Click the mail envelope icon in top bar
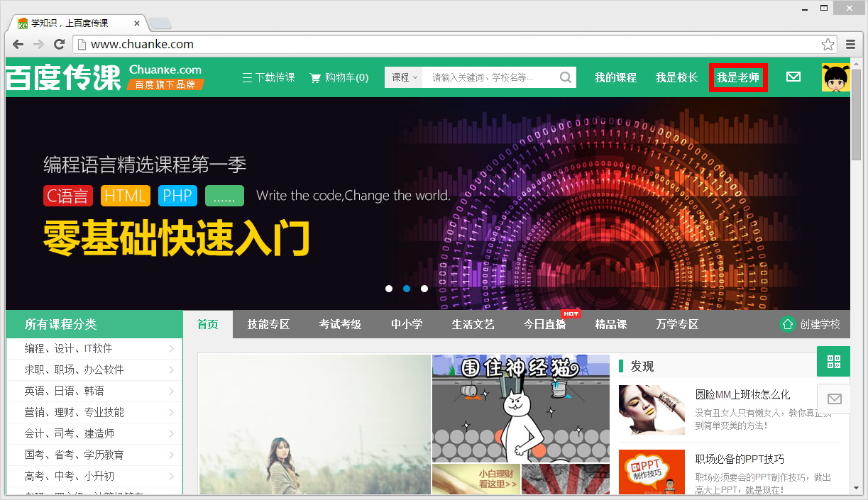This screenshot has height=500, width=868. coord(793,77)
